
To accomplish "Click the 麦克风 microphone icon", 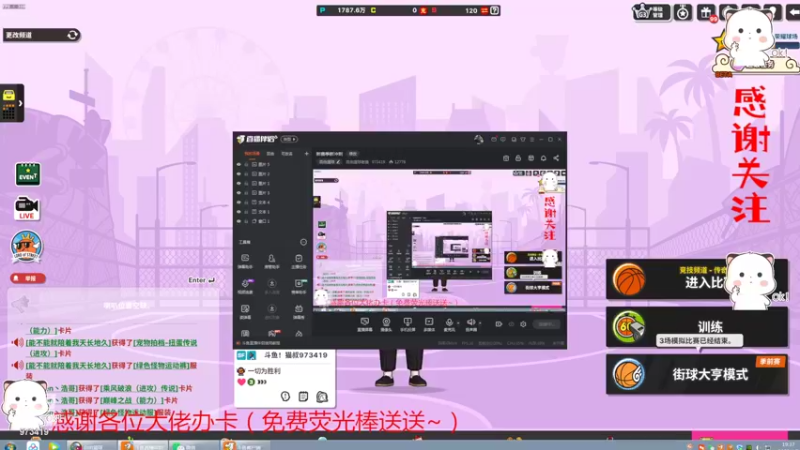I will tap(449, 324).
